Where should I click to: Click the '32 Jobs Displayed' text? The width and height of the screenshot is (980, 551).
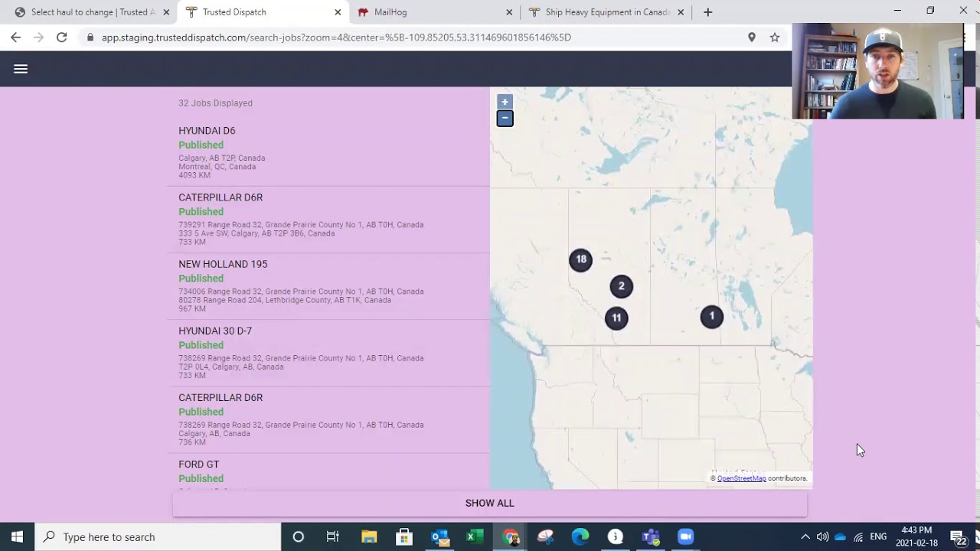[x=215, y=103]
